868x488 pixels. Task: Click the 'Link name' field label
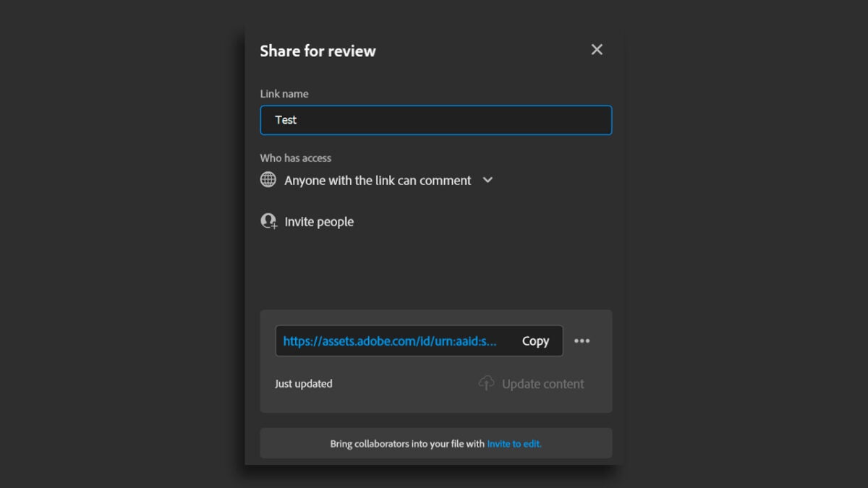click(x=284, y=94)
